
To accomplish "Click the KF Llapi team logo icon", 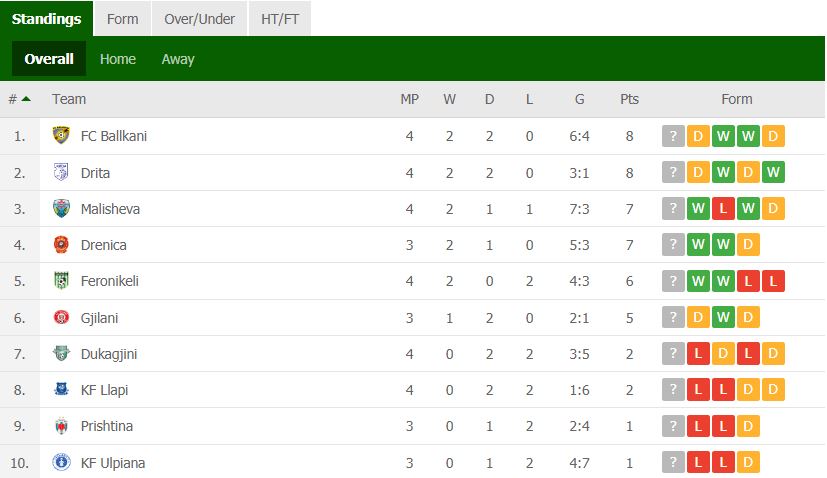I will coord(61,389).
